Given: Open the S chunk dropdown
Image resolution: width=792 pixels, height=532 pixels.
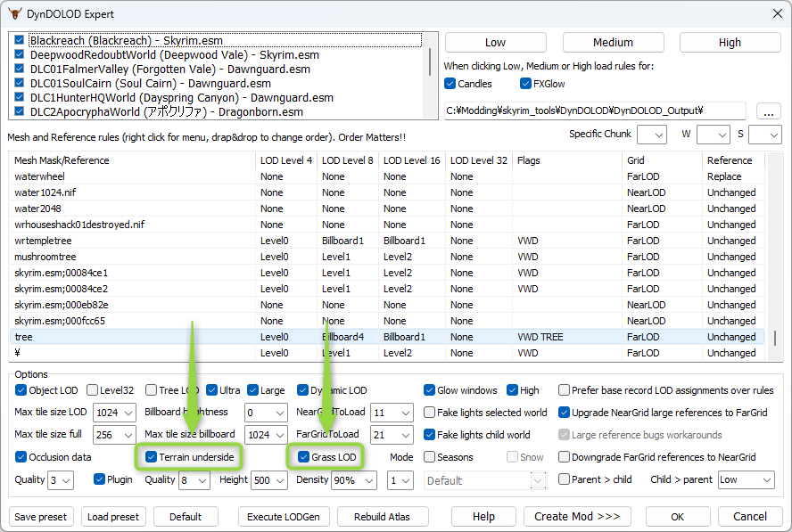Looking at the screenshot, I should pyautogui.click(x=764, y=135).
